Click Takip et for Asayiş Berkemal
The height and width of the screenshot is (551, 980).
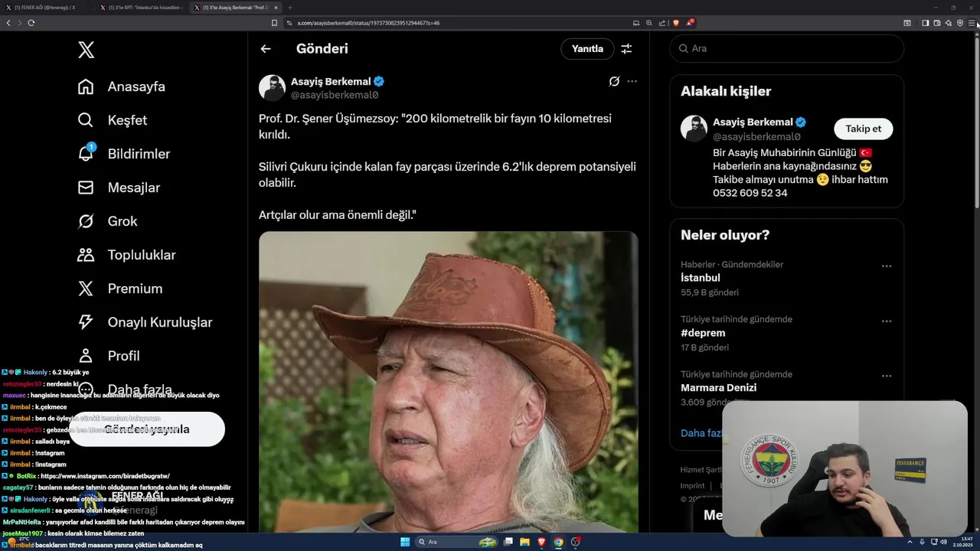point(863,129)
